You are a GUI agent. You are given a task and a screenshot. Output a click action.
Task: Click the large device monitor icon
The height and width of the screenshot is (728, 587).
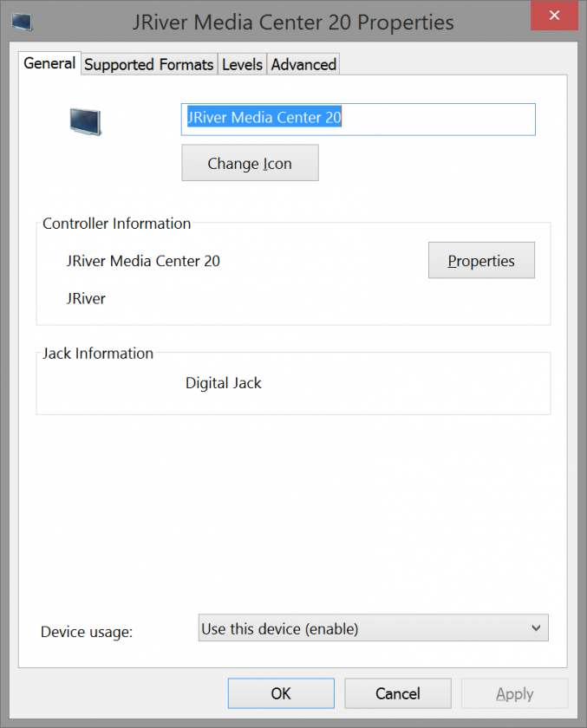[86, 121]
